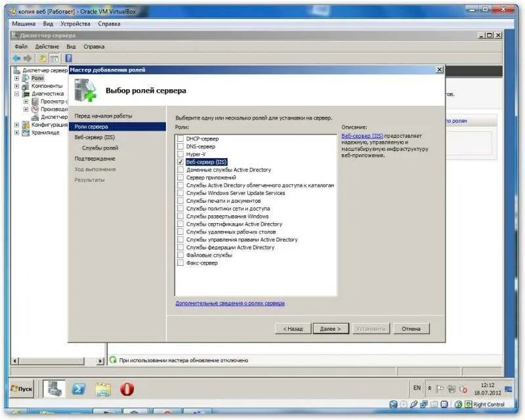Image resolution: width=525 pixels, height=420 pixels.
Task: Click the Action Center flag tray icon
Action: [440, 389]
